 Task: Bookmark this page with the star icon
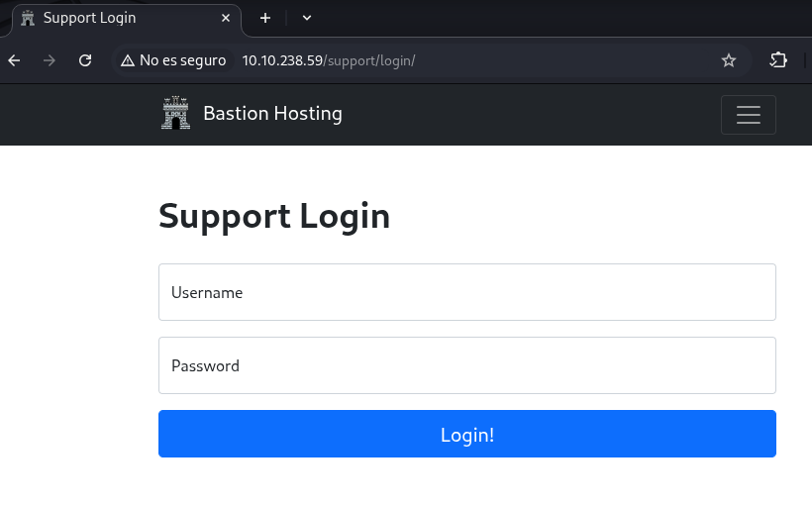tap(729, 60)
